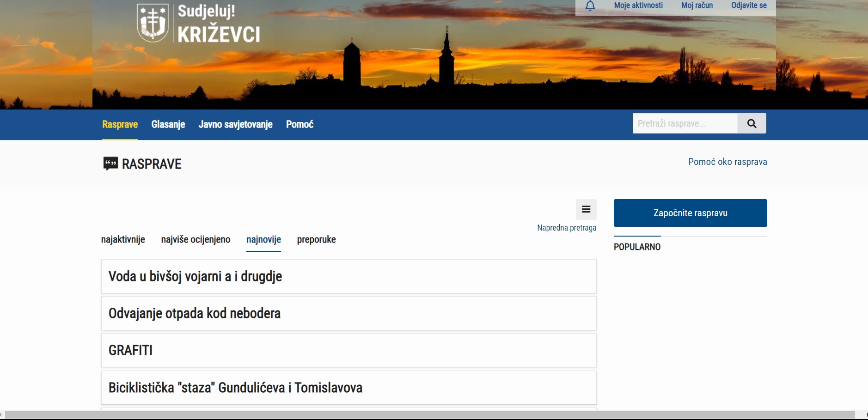The width and height of the screenshot is (868, 420).
Task: Go to Javno savjetovanje in navigation
Action: click(235, 124)
